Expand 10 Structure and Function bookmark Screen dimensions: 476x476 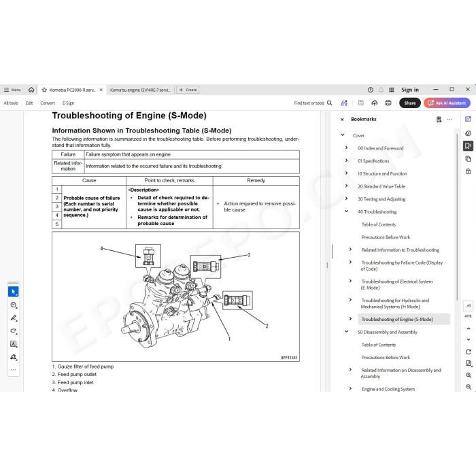click(346, 173)
